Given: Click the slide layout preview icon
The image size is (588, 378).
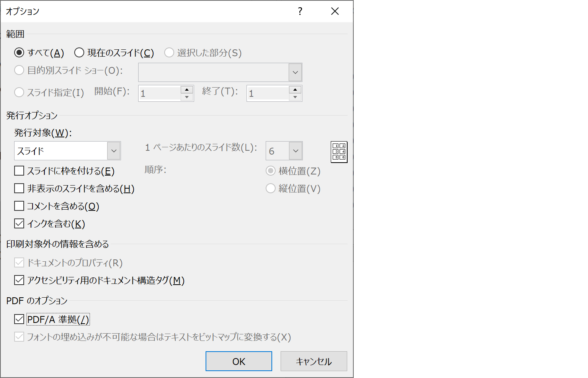Looking at the screenshot, I should (x=339, y=152).
